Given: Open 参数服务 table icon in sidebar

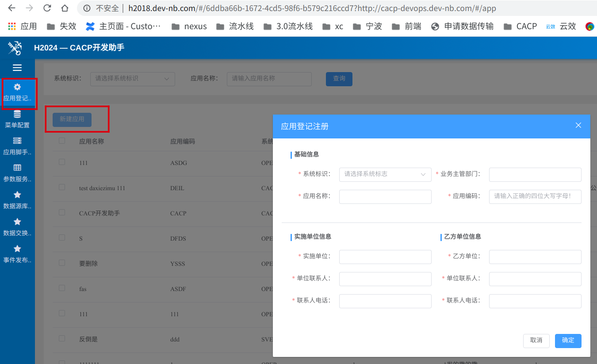Looking at the screenshot, I should point(17,168).
